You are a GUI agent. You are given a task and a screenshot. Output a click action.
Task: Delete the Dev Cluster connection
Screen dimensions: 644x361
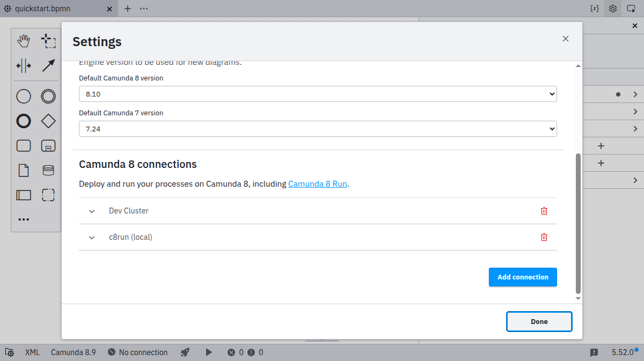click(x=544, y=211)
